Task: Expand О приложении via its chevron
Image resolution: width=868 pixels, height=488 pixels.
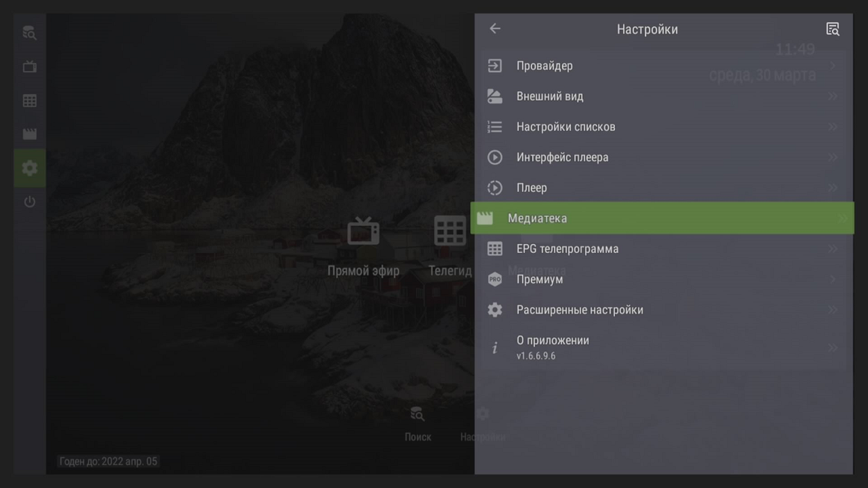Action: click(833, 348)
